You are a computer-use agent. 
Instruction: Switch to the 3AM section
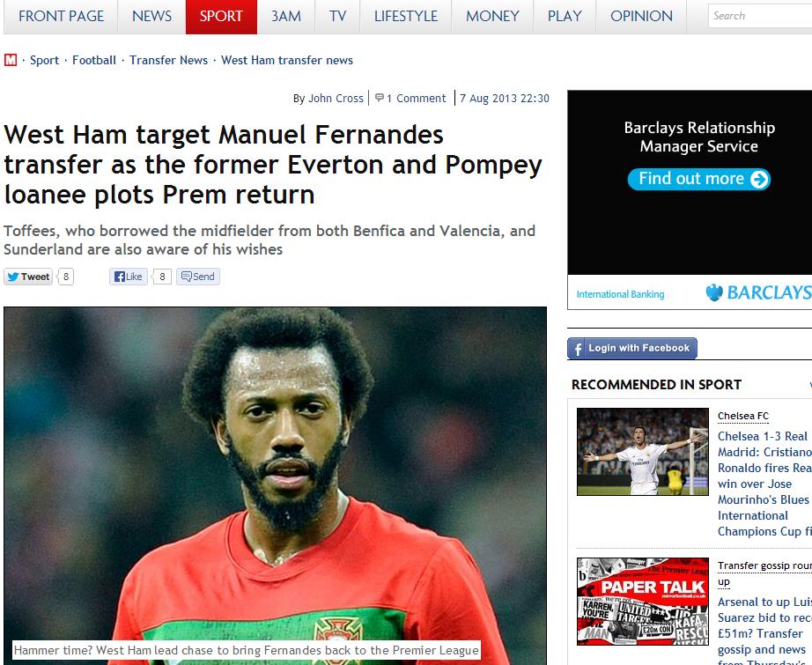coord(286,17)
